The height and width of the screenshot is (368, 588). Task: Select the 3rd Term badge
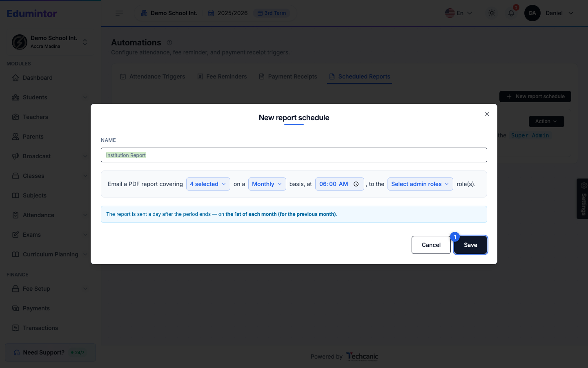[272, 13]
